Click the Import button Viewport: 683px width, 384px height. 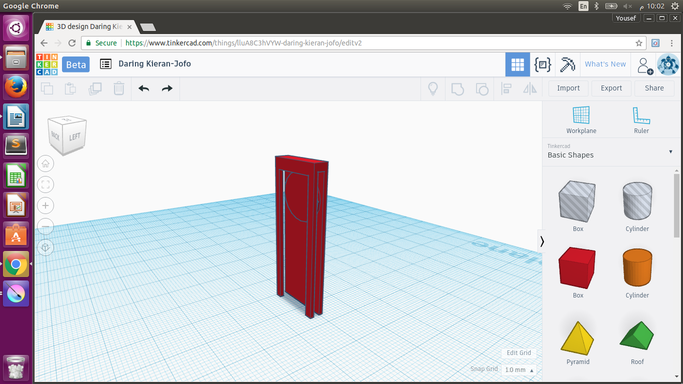click(x=568, y=88)
